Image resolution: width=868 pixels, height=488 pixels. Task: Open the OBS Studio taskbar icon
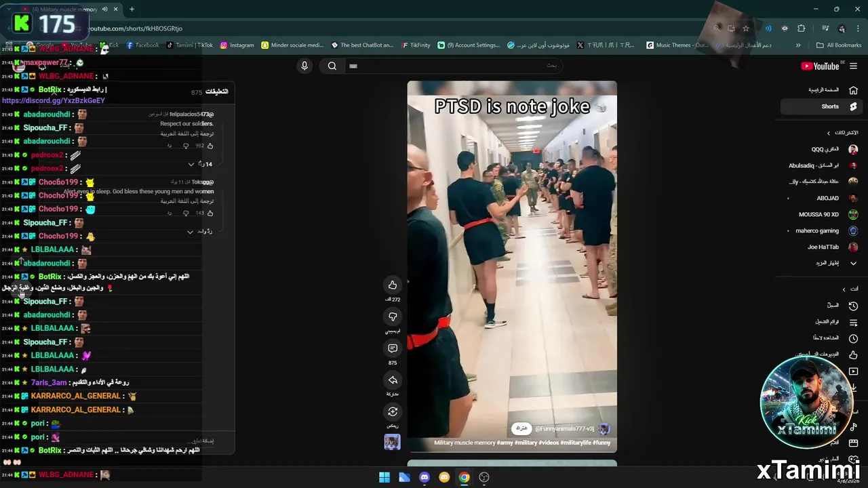coord(484,477)
